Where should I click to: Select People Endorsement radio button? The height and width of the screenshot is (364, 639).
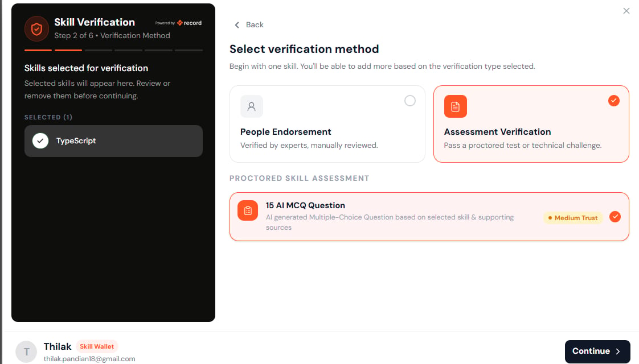click(410, 101)
